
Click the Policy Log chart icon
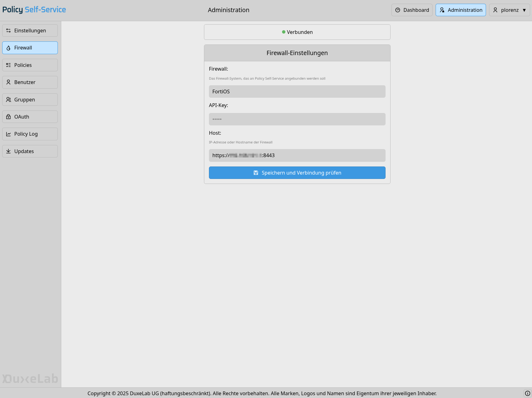tap(8, 134)
